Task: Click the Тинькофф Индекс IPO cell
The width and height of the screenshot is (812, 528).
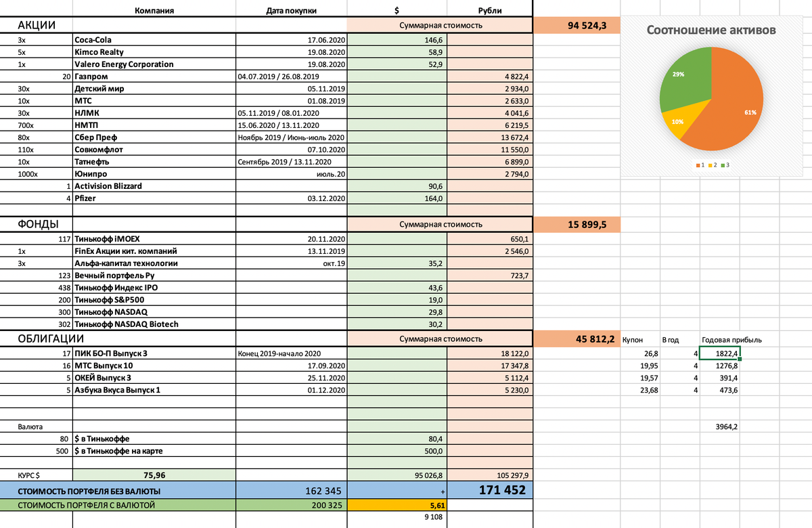Action: click(154, 288)
